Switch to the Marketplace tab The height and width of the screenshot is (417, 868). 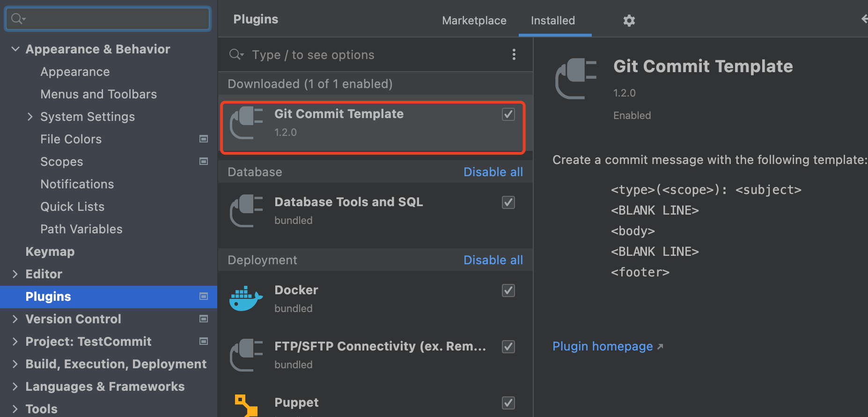tap(474, 21)
